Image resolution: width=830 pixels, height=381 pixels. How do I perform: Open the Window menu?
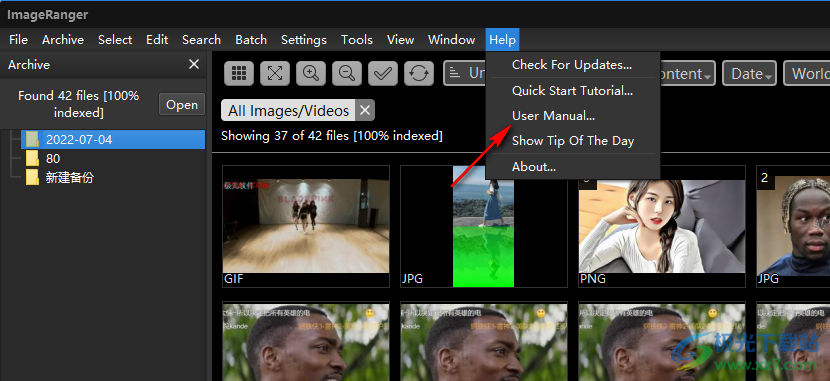(x=452, y=40)
